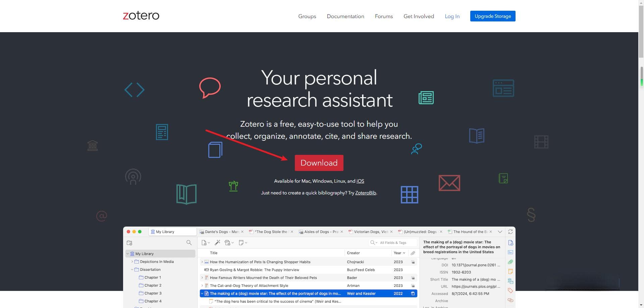This screenshot has height=308, width=644.
Task: Select the Chapter 2 folder
Action: (x=153, y=285)
